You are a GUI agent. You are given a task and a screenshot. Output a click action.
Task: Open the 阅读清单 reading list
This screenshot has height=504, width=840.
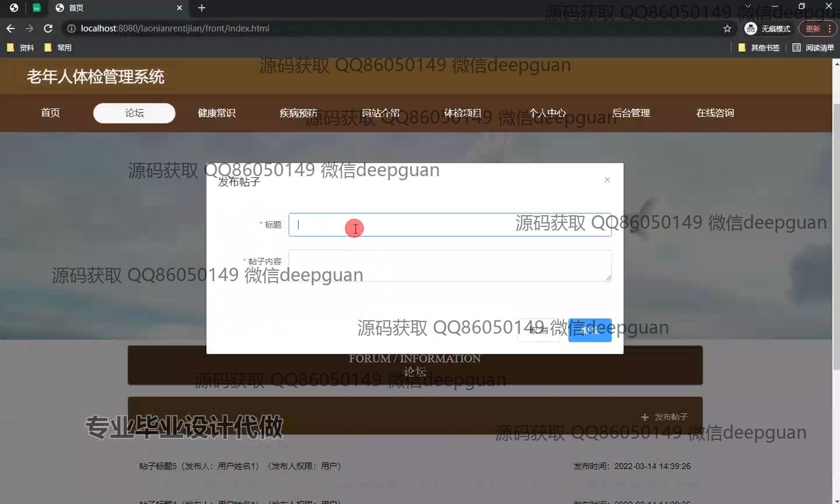point(813,48)
